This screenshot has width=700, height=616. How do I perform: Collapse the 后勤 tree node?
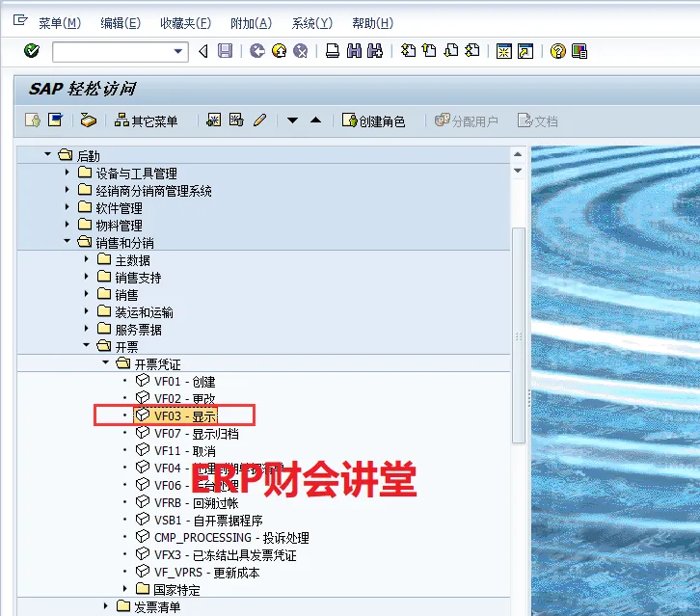(48, 154)
